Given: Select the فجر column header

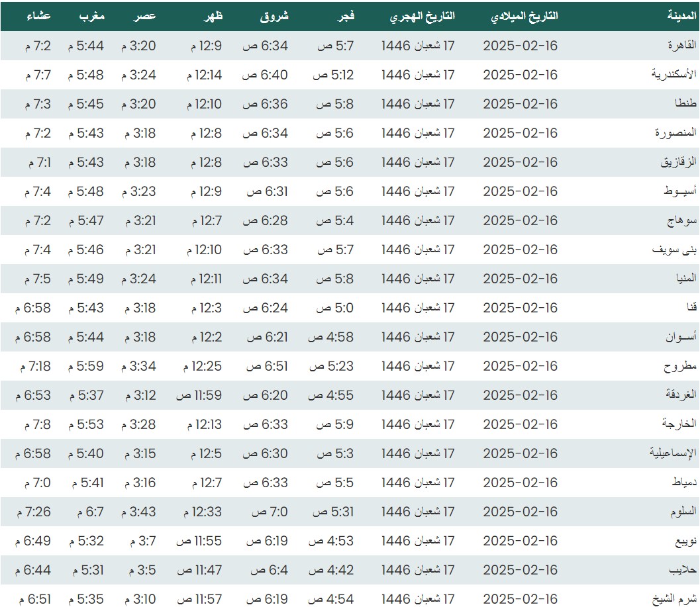Looking at the screenshot, I should coord(347,17).
